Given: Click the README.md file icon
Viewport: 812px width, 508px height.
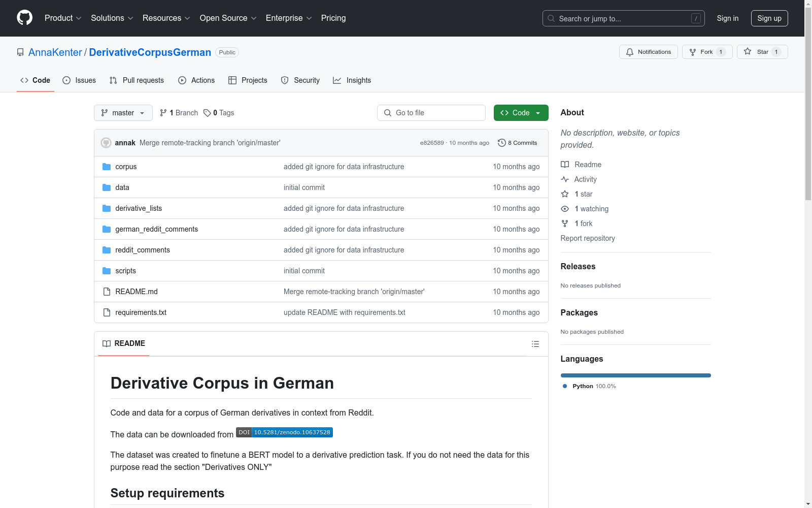Looking at the screenshot, I should coord(107,292).
